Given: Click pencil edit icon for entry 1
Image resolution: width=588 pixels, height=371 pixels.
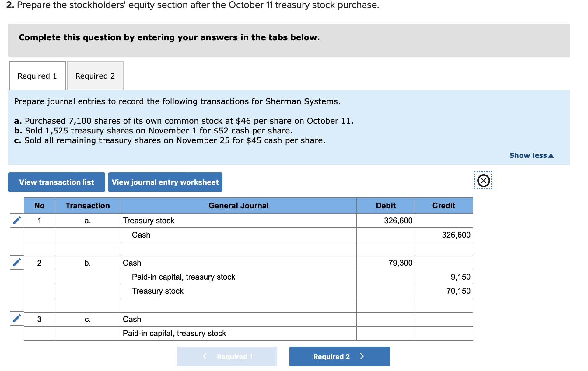Looking at the screenshot, I should point(17,220).
